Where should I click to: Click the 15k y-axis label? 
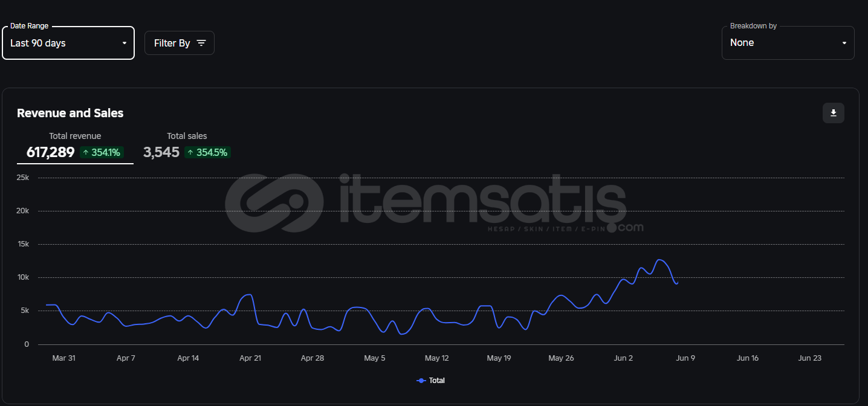tap(23, 244)
